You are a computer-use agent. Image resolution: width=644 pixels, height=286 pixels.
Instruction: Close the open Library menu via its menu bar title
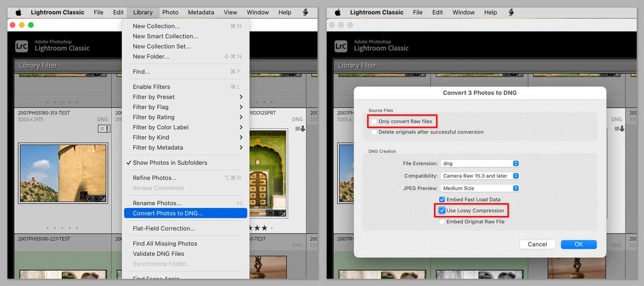pyautogui.click(x=143, y=13)
